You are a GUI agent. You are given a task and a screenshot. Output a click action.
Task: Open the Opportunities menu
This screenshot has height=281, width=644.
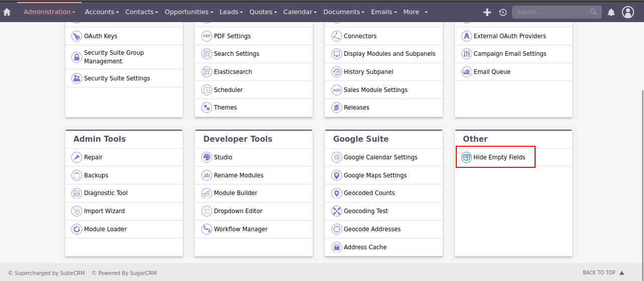point(188,12)
